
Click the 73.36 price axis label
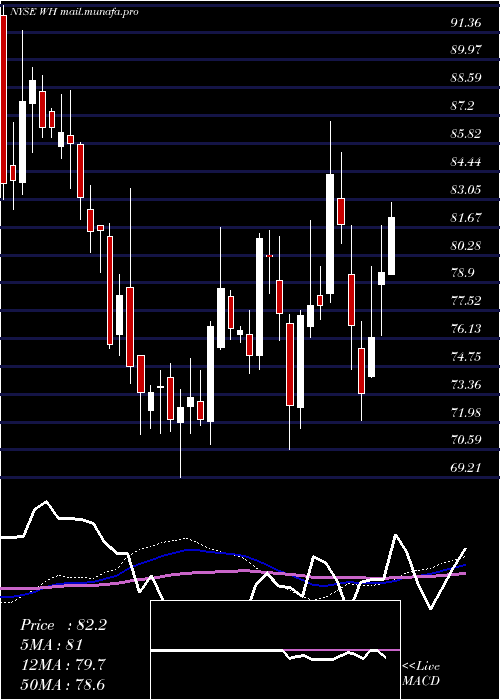tap(466, 384)
